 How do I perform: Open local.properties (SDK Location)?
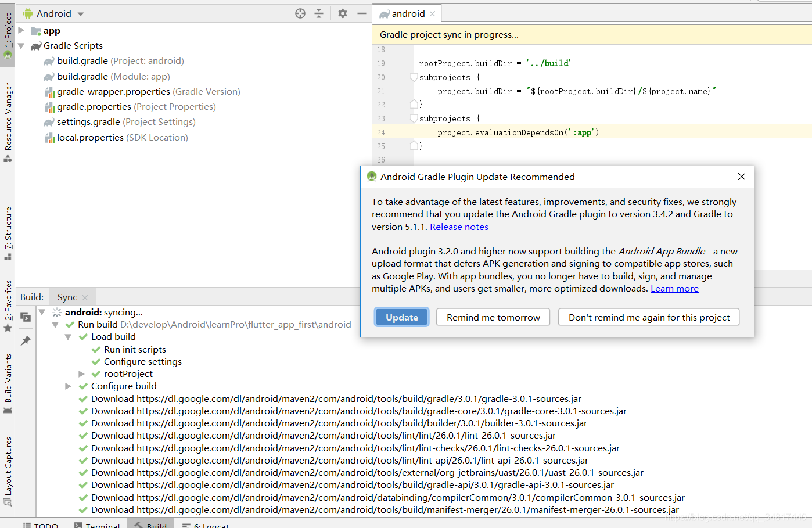(x=122, y=138)
